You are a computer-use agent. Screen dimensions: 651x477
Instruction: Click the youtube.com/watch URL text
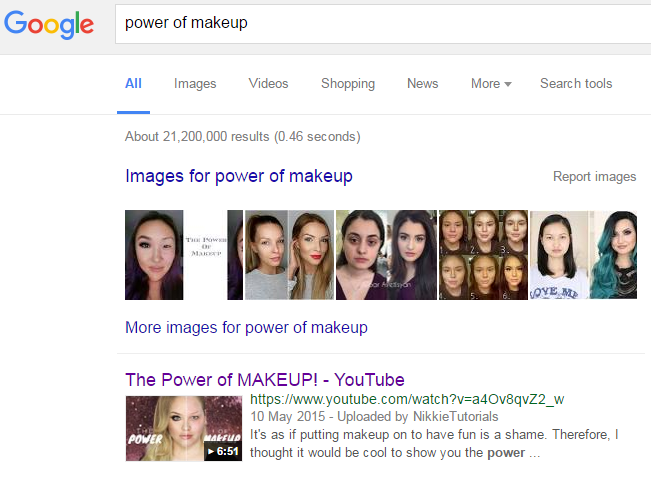(407, 399)
